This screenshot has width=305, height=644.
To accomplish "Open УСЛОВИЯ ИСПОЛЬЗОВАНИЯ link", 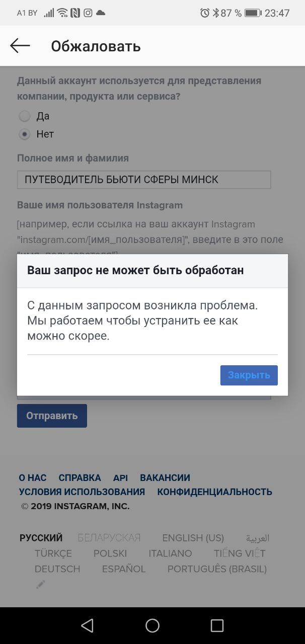I will pyautogui.click(x=82, y=492).
